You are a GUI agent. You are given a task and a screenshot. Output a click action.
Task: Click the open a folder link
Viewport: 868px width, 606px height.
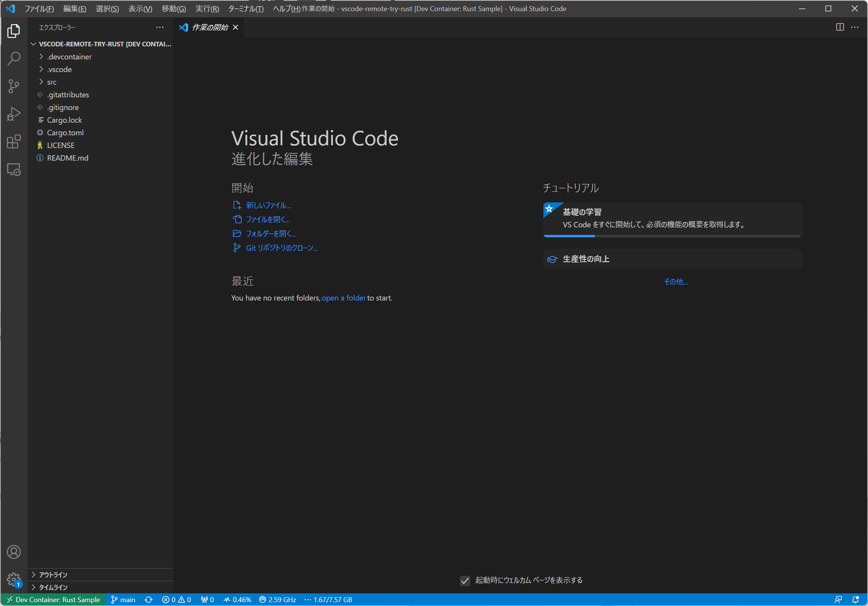point(344,298)
